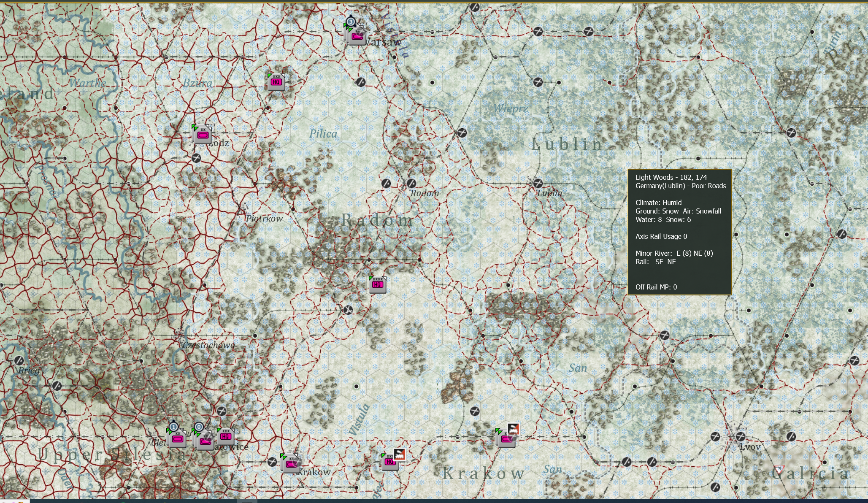Click the 'Light Woods - 182, 174' tooltip header
868x503 pixels.
pyautogui.click(x=671, y=177)
